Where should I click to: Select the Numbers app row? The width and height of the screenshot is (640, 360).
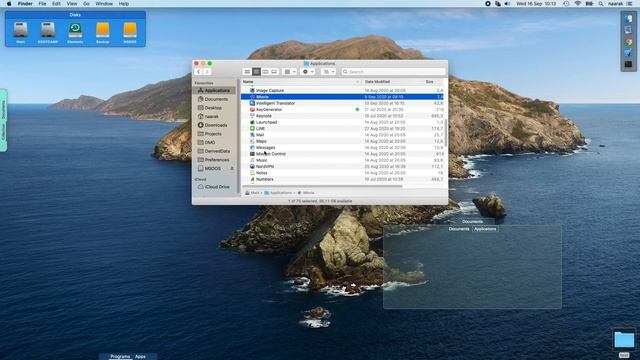pos(342,179)
